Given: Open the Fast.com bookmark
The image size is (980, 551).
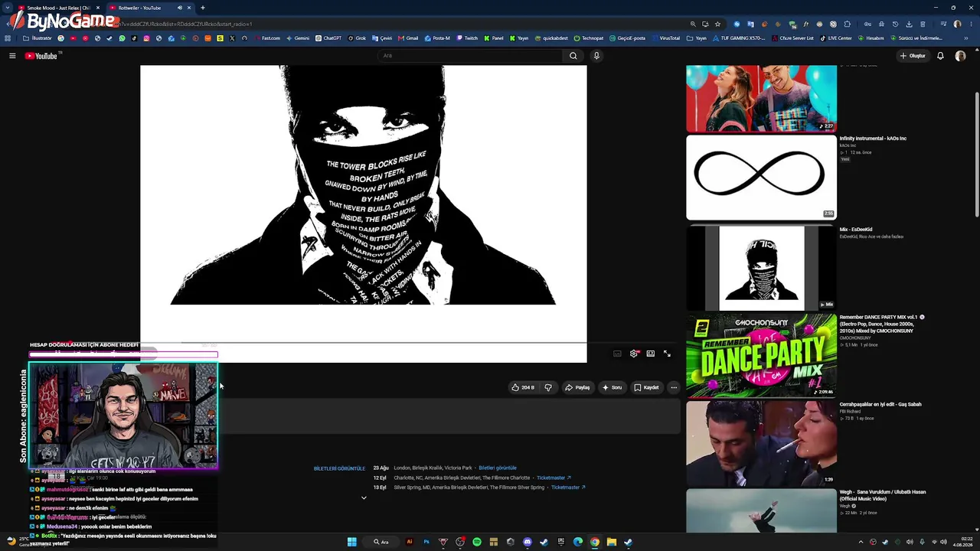Looking at the screenshot, I should [x=266, y=38].
